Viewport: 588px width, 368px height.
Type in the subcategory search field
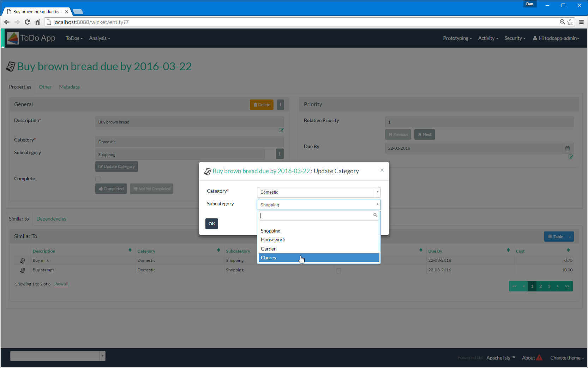coord(316,216)
